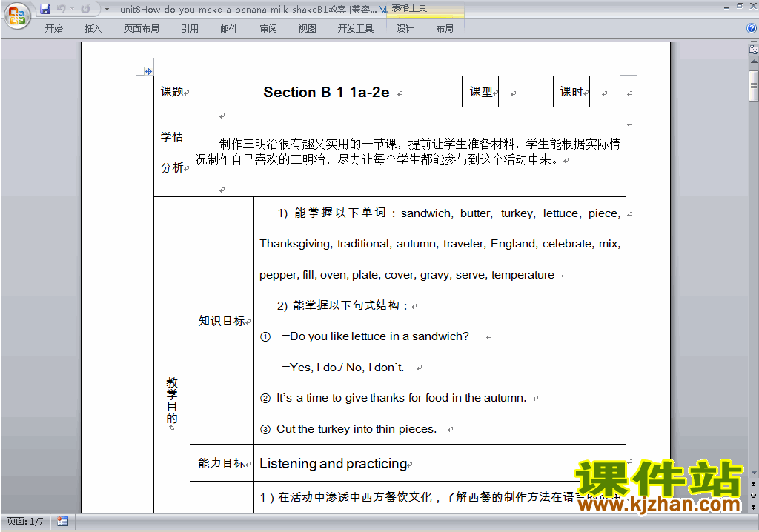Switch to the 视图 tab
Image resolution: width=759 pixels, height=532 pixels.
pyautogui.click(x=307, y=29)
